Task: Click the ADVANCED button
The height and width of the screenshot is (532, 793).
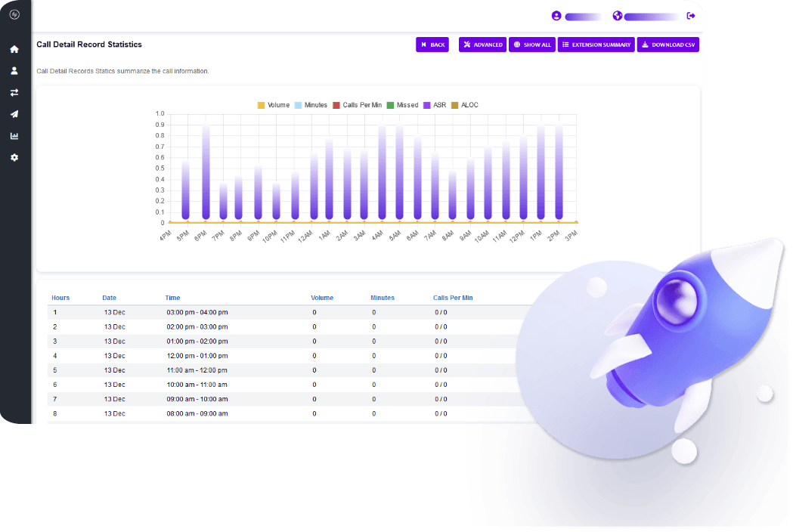Action: [482, 45]
